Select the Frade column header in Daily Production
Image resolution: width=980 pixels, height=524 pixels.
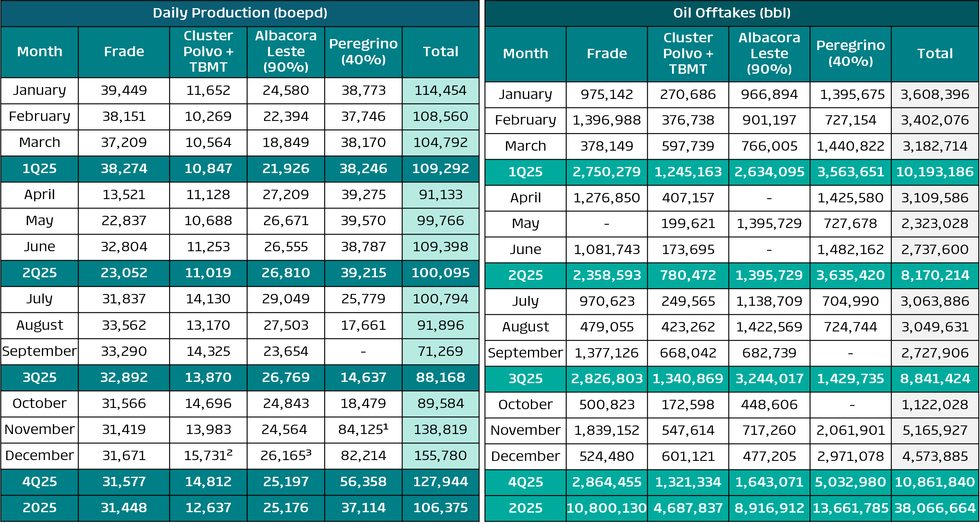point(124,52)
